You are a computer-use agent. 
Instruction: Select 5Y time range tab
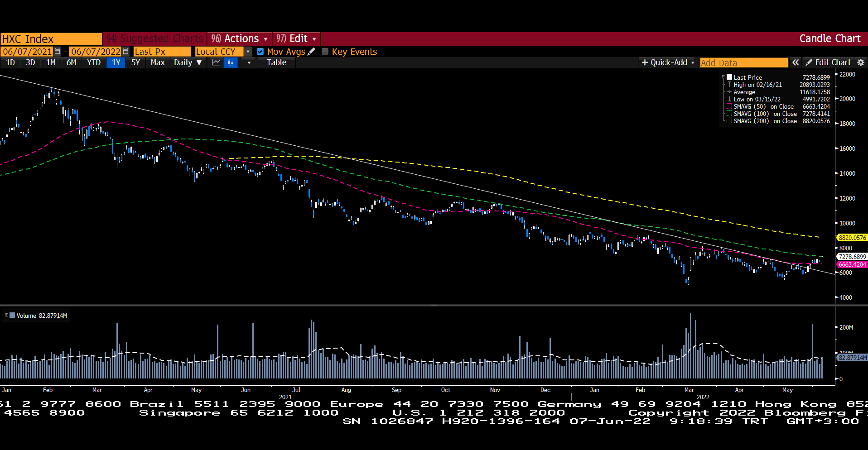tap(135, 62)
